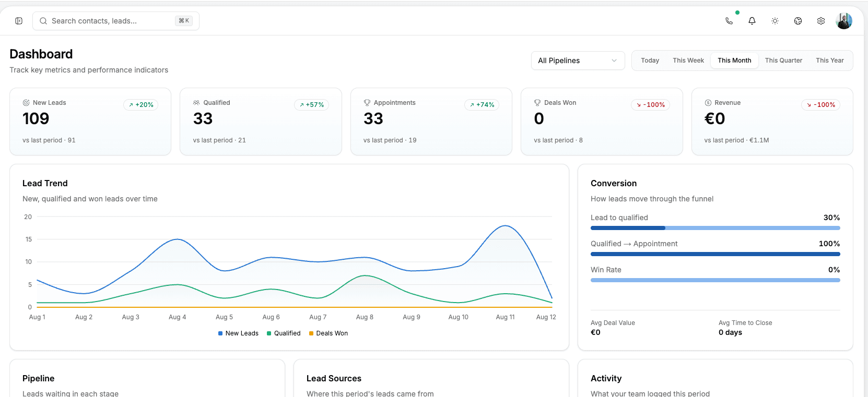Click the -100% Deals Won badge
Viewport: 868px width, 397px height.
click(x=651, y=105)
